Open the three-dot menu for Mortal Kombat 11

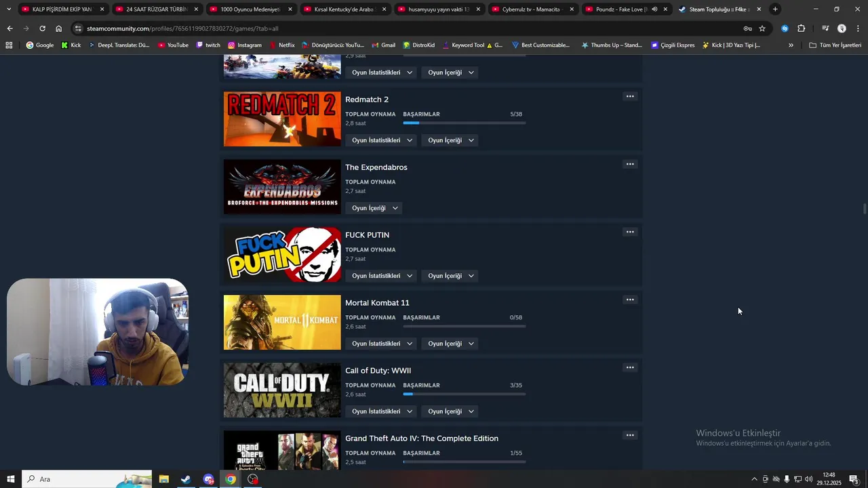point(630,300)
